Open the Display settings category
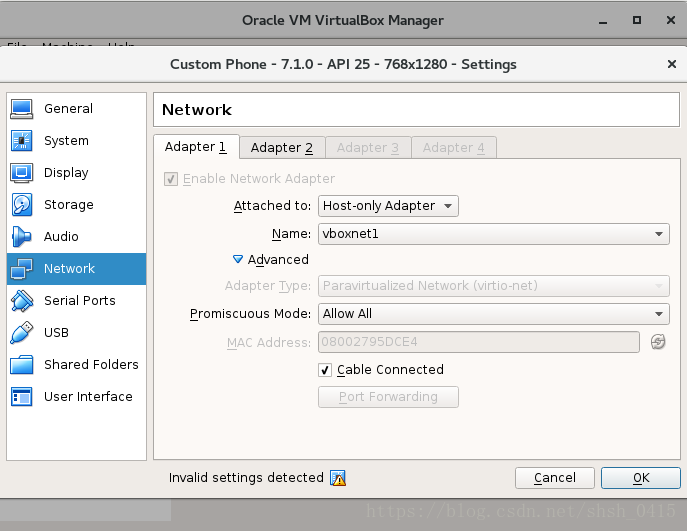 (77, 173)
